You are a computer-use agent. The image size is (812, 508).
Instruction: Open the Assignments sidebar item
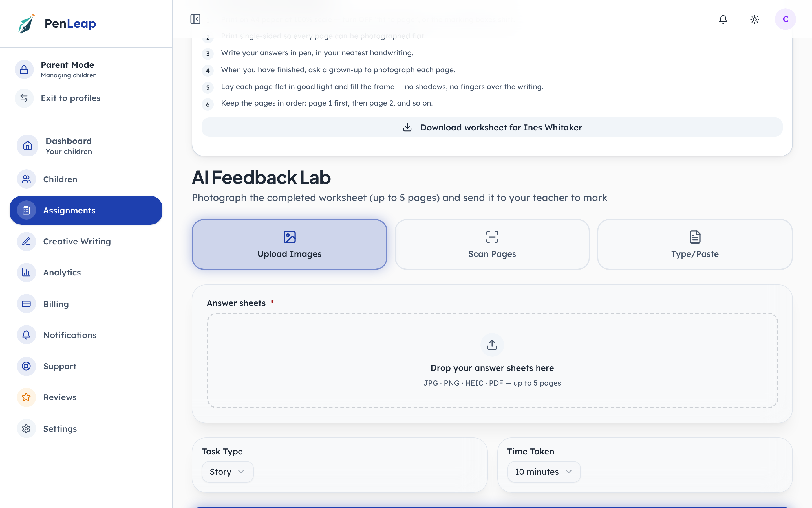(x=86, y=210)
